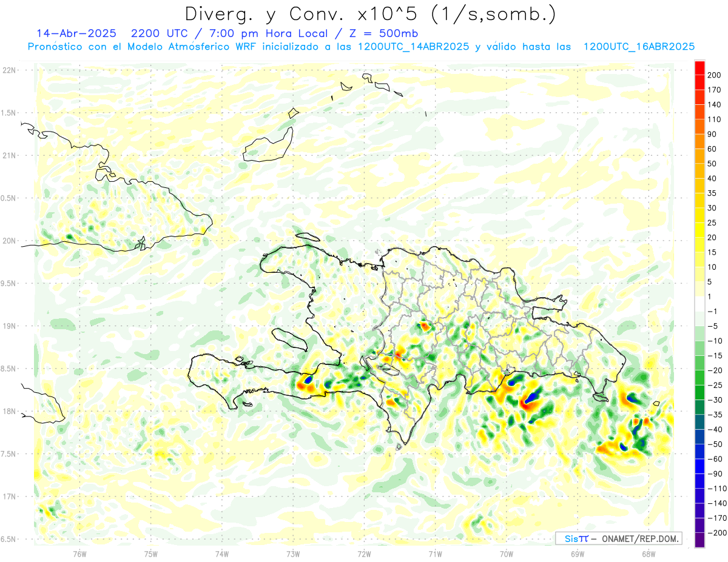Click the '-200' value on the colorbar
The width and height of the screenshot is (728, 562).
coord(716,532)
